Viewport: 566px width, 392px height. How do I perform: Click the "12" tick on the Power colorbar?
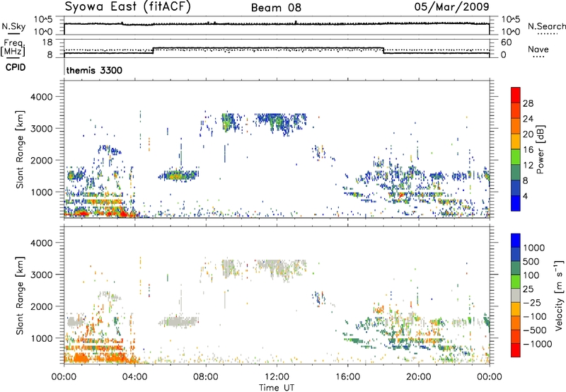coord(528,165)
